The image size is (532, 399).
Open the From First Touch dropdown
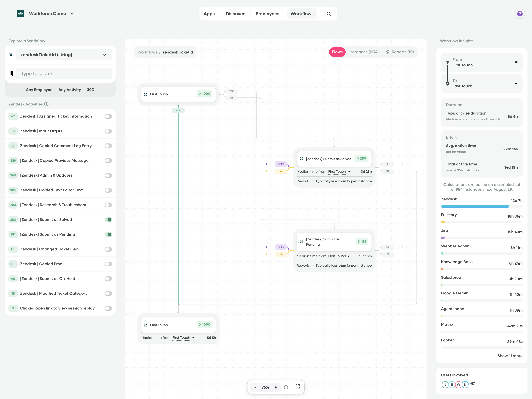[482, 62]
